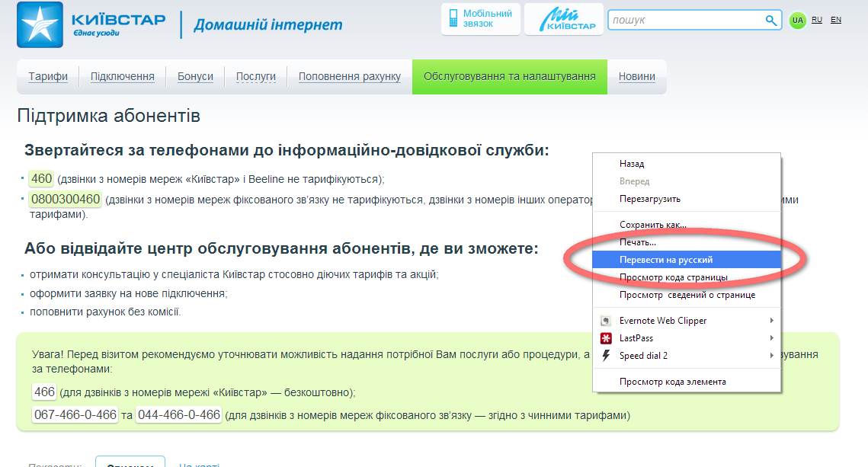The image size is (868, 467).
Task: Switch site language to RU
Action: click(x=816, y=20)
